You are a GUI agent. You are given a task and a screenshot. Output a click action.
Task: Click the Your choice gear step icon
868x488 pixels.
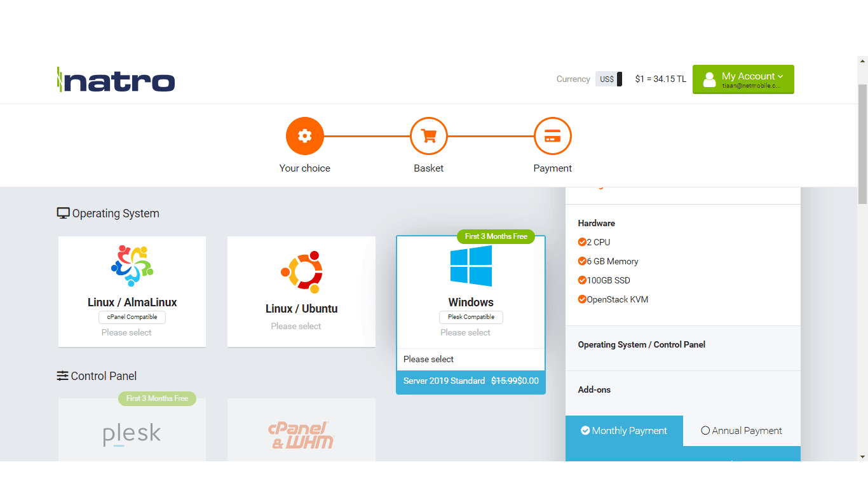tap(305, 136)
